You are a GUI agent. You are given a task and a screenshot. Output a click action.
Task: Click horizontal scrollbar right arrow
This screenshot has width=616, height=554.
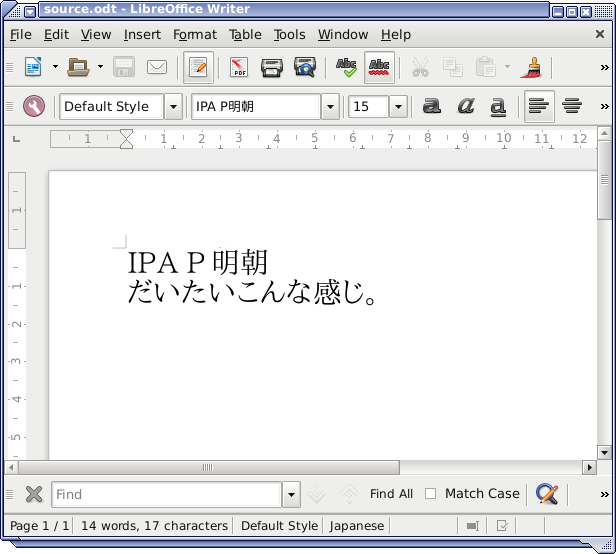(589, 468)
